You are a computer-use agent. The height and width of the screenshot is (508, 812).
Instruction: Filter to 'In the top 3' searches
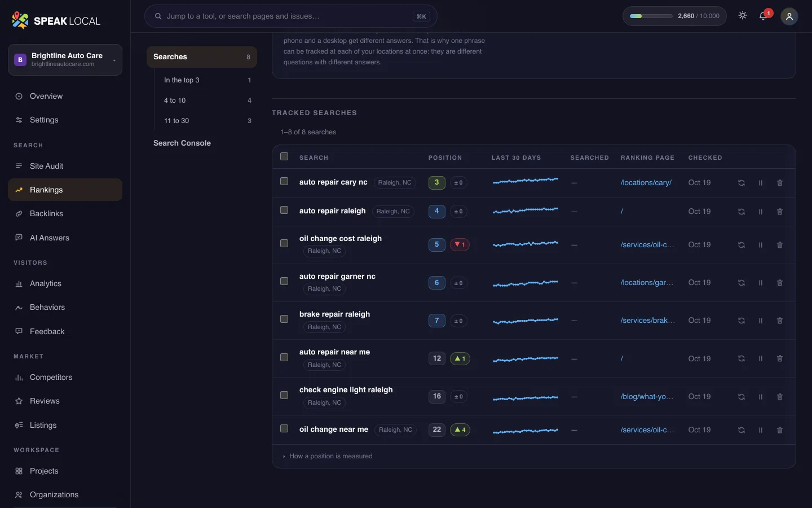[x=207, y=80]
